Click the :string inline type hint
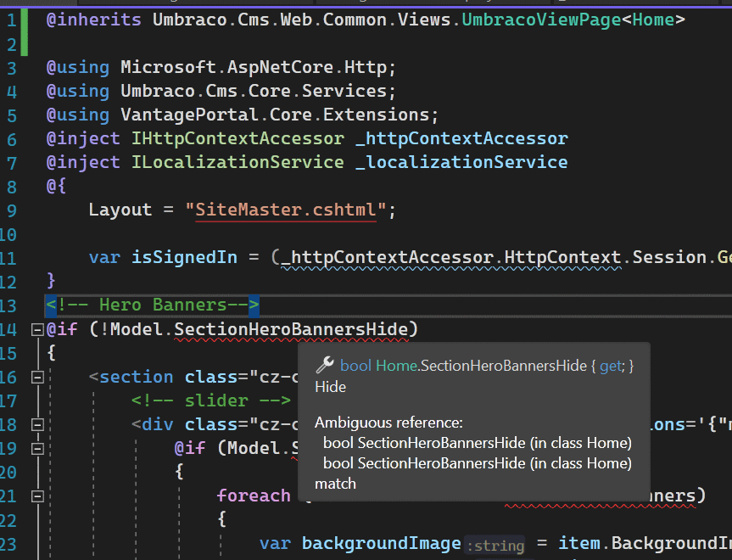Screen dimensions: 732x560 [x=496, y=546]
